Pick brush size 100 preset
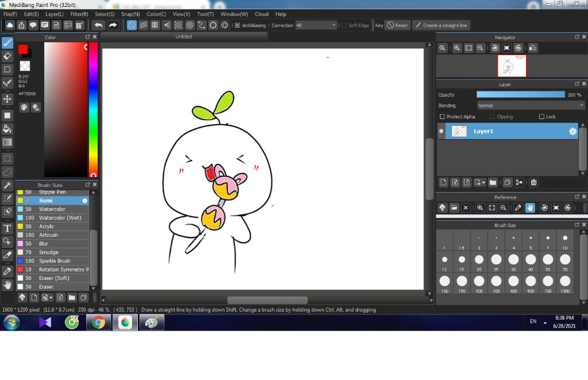This screenshot has height=380, width=588. [x=444, y=282]
